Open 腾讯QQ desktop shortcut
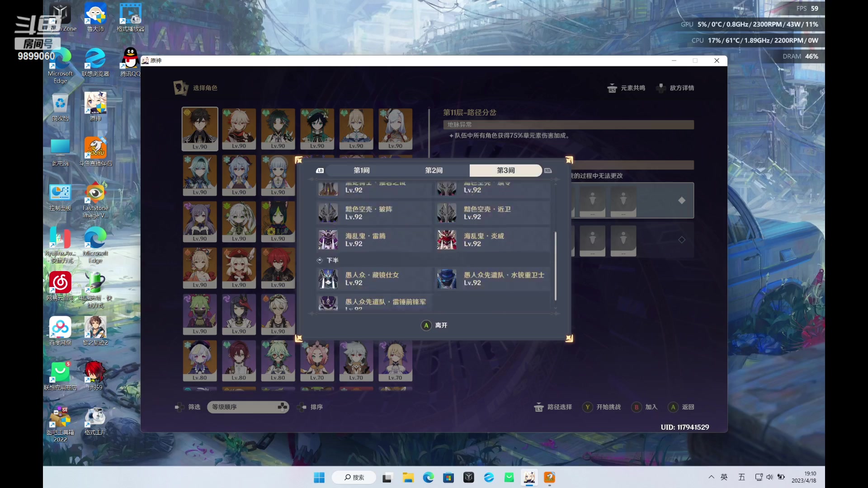868x488 pixels. (x=131, y=62)
